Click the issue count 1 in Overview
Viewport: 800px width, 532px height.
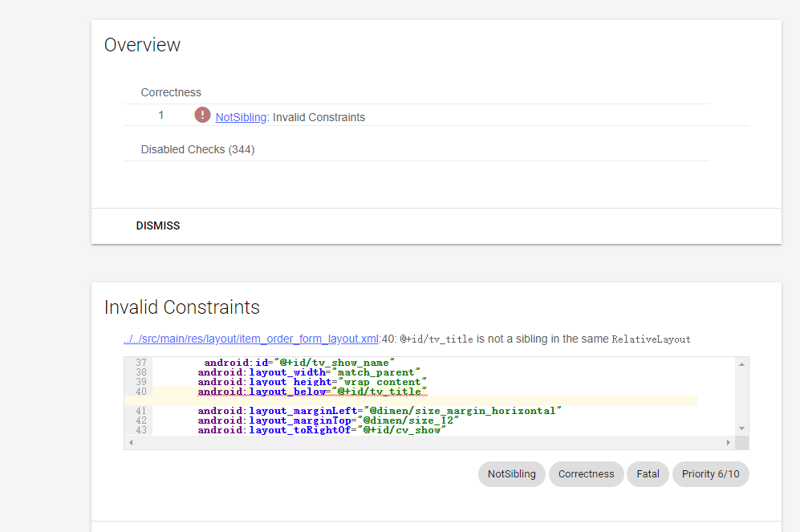(x=160, y=116)
